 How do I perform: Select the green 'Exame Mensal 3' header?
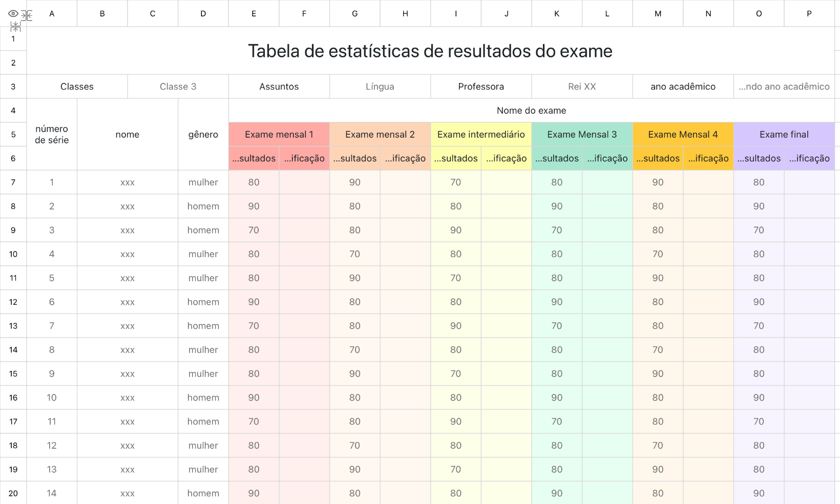[582, 134]
